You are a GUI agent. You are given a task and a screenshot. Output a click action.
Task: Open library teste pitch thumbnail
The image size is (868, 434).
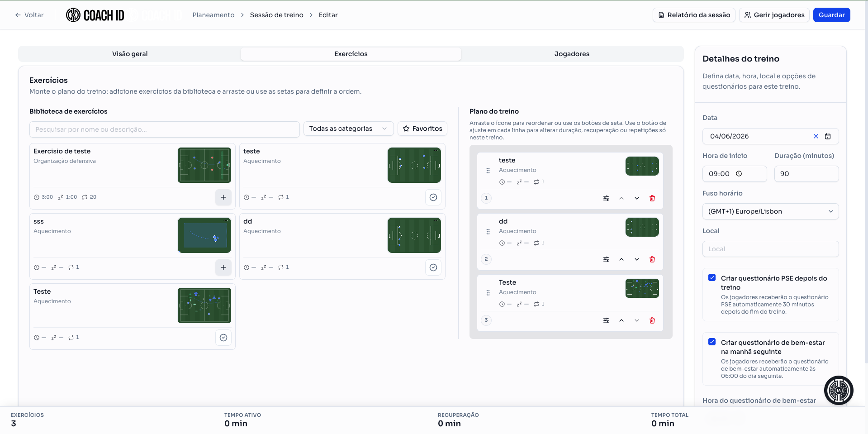click(x=414, y=165)
